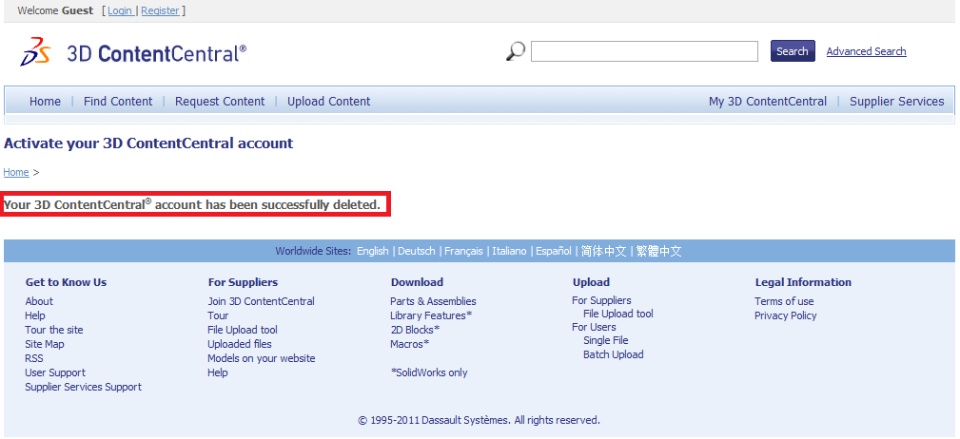The width and height of the screenshot is (960, 439).
Task: Open Models on your website link
Action: click(x=261, y=358)
